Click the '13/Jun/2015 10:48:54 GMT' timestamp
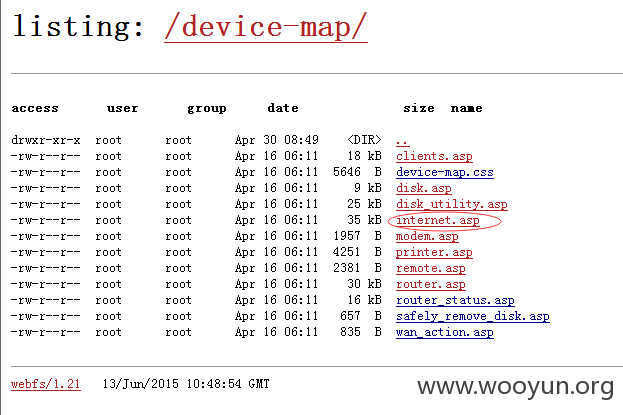The height and width of the screenshot is (415, 623). (x=186, y=384)
